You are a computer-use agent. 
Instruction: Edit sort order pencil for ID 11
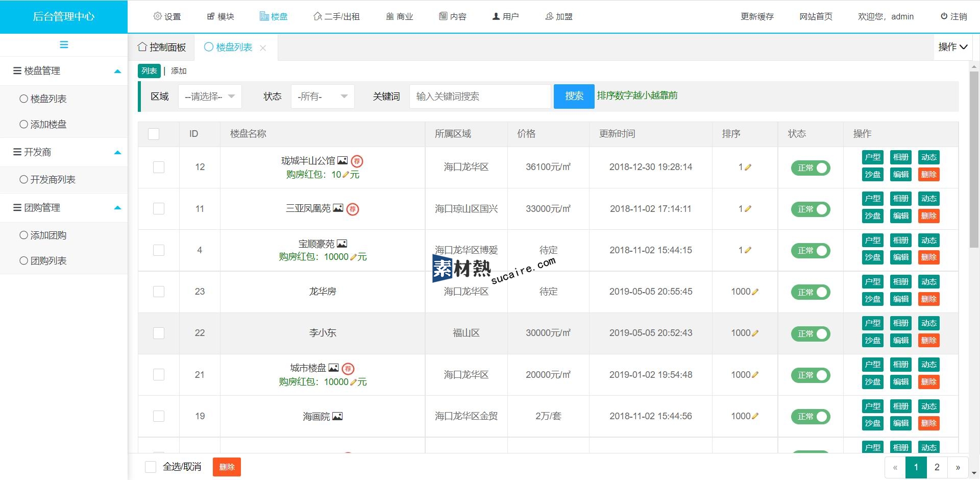(748, 208)
